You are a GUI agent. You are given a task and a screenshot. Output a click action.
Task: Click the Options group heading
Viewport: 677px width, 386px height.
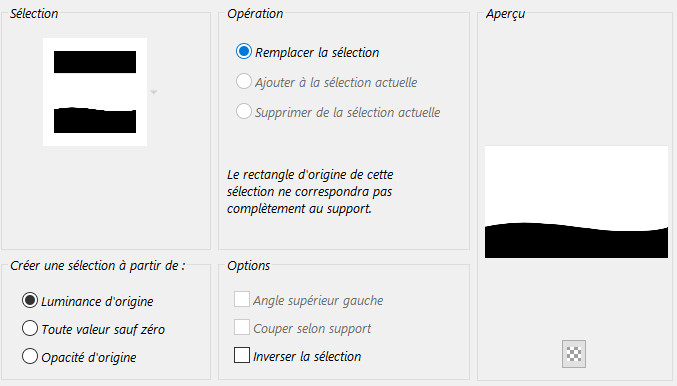coord(249,266)
